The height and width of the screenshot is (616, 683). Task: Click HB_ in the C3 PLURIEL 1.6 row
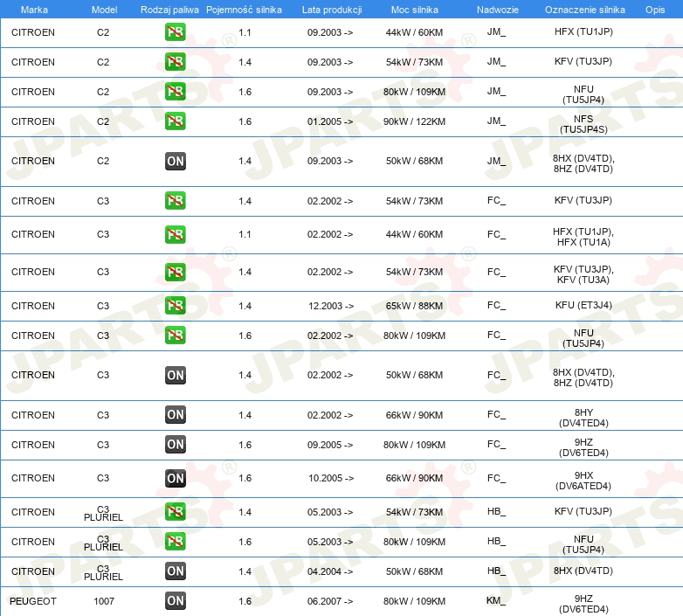pyautogui.click(x=496, y=541)
